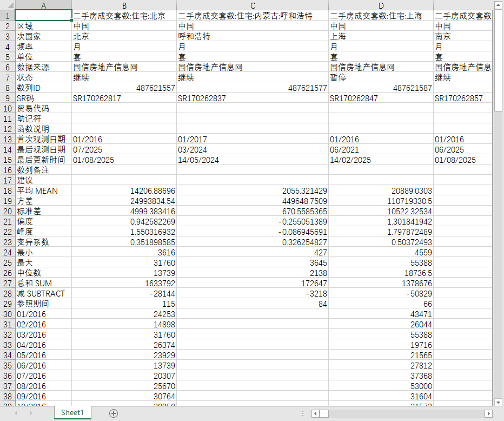The image size is (504, 421).
Task: Click the active cell A1
Action: (x=43, y=16)
